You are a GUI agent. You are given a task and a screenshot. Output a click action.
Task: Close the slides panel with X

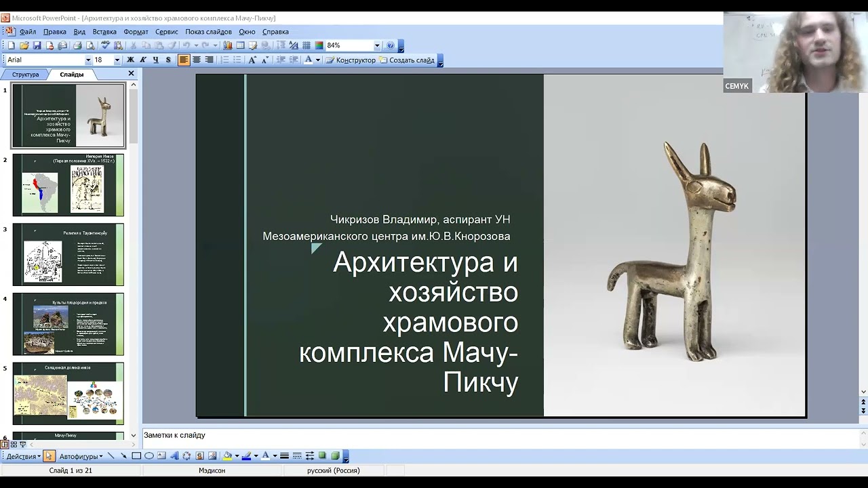pos(131,74)
